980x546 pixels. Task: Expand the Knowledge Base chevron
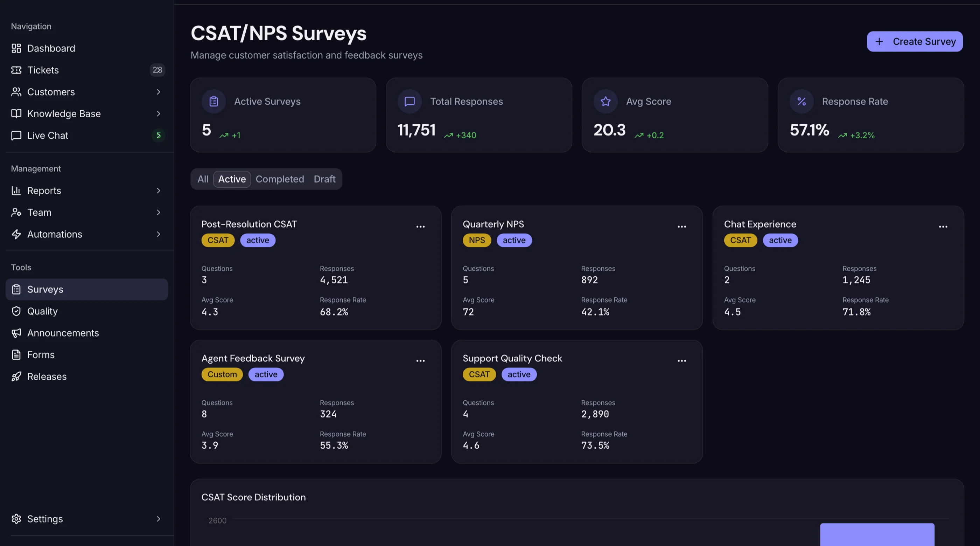point(158,113)
